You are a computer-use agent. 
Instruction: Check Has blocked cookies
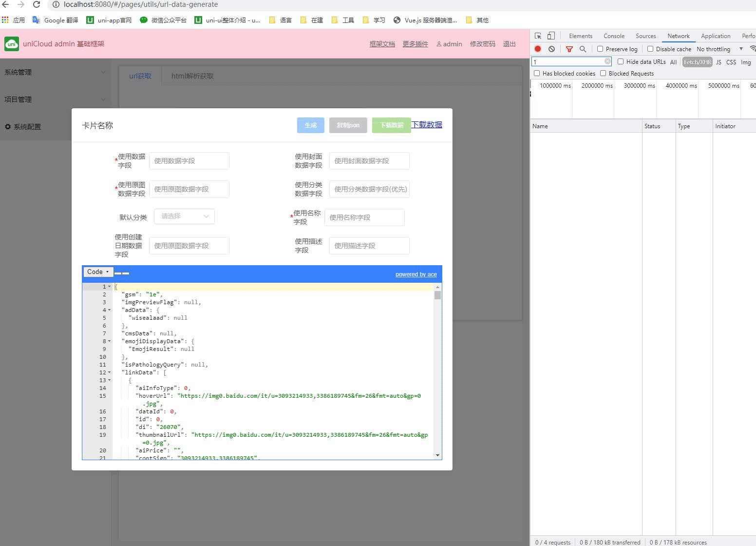537,73
